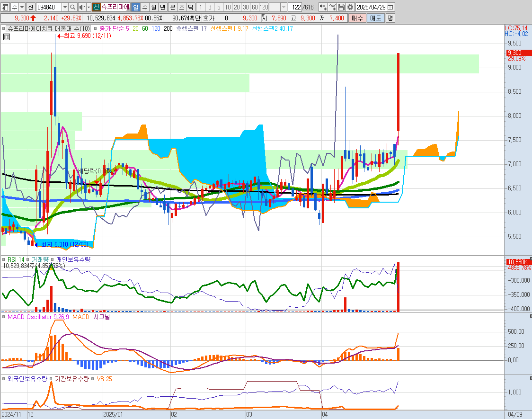Select the 1 interval button
The height and width of the screenshot is (419, 532).
pos(201,7)
